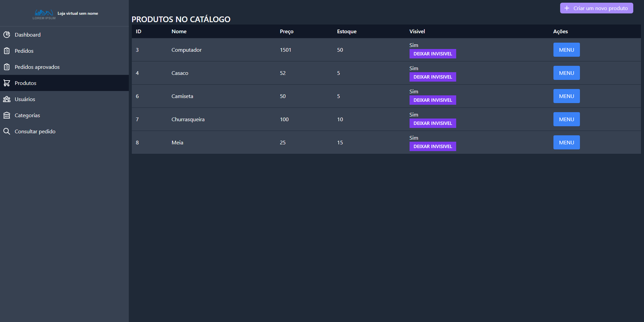This screenshot has height=322, width=644.
Task: Make the Casaco product invisible
Action: click(432, 77)
